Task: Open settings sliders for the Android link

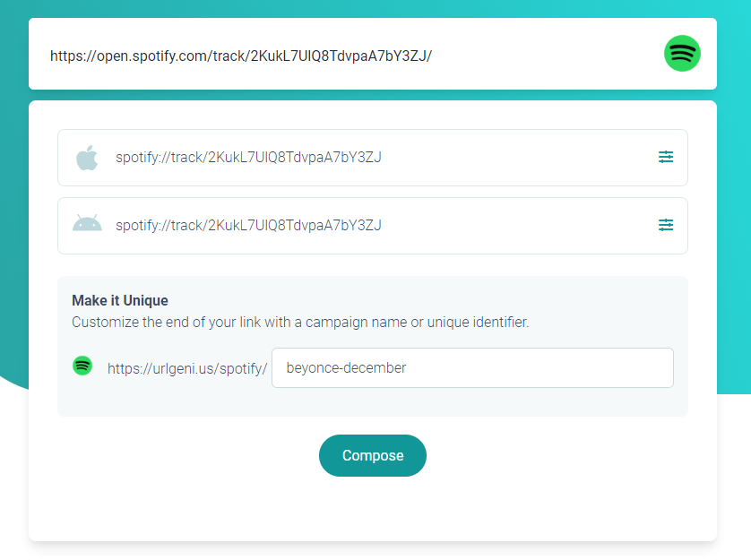Action: (666, 225)
